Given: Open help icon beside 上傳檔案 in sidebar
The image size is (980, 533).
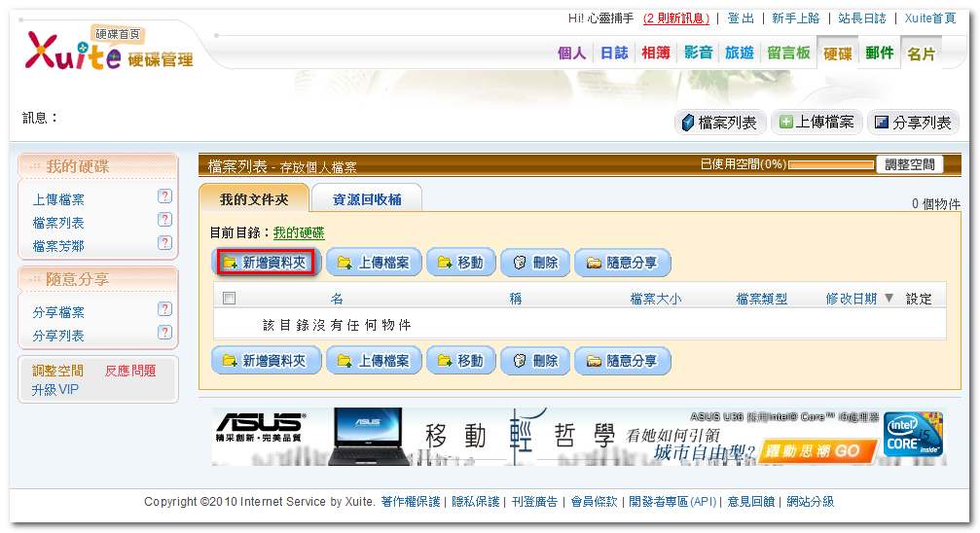Looking at the screenshot, I should click(164, 195).
